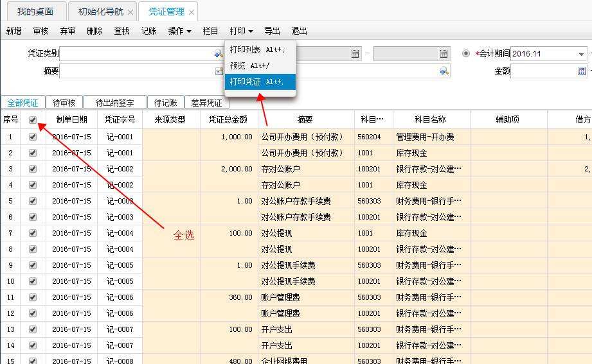This screenshot has width=592, height=364.
Task: Uncheck the checkbox in row 5
Action: pos(33,201)
